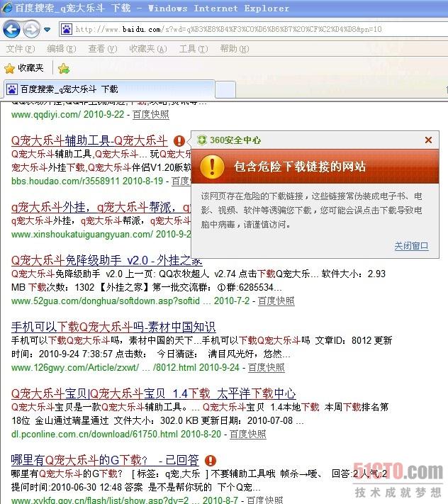The image size is (448, 504).
Task: Open the 文件(F) menu
Action: tap(21, 49)
